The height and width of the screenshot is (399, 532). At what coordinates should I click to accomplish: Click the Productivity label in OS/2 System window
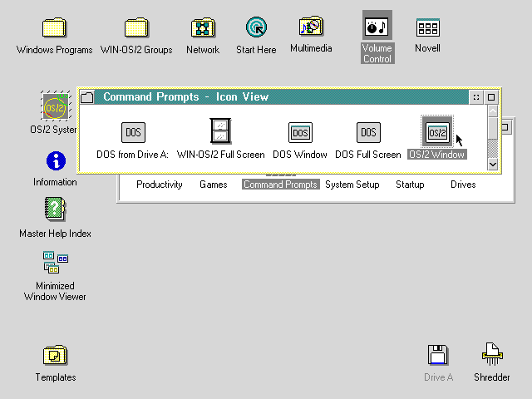159,185
